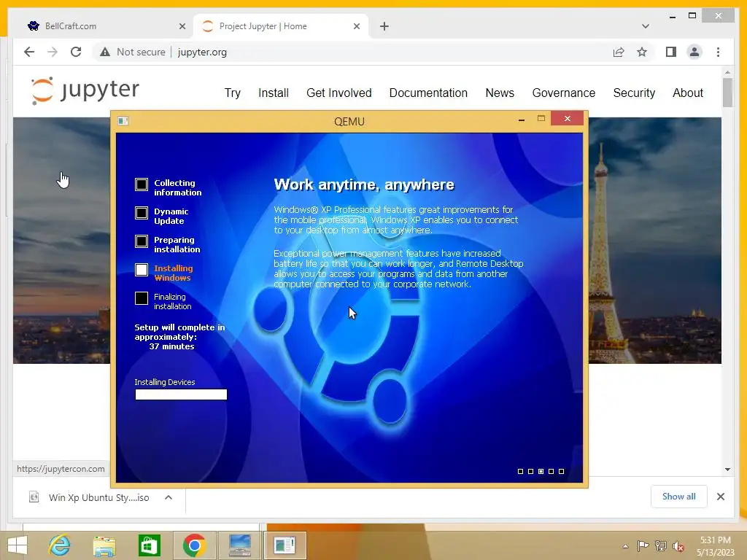Image resolution: width=747 pixels, height=560 pixels.
Task: Open the Security link
Action: [634, 93]
